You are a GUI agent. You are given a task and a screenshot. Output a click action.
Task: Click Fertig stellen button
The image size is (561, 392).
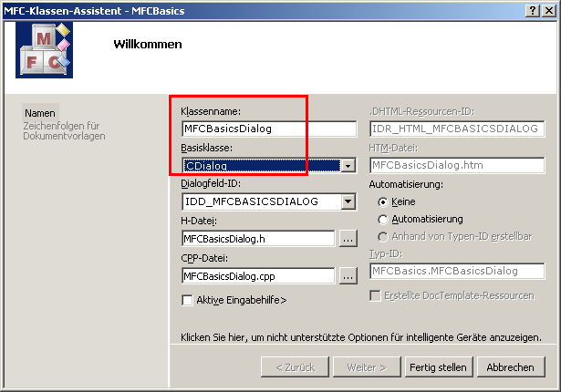(439, 367)
